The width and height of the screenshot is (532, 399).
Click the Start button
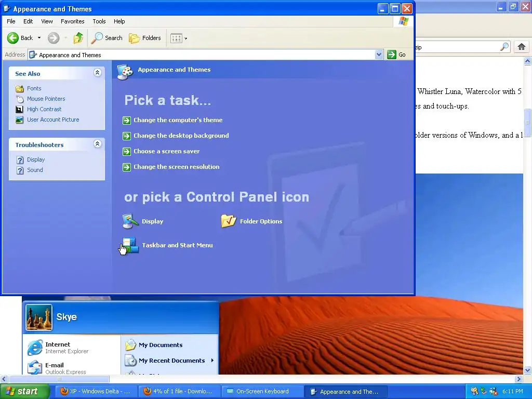tap(24, 392)
